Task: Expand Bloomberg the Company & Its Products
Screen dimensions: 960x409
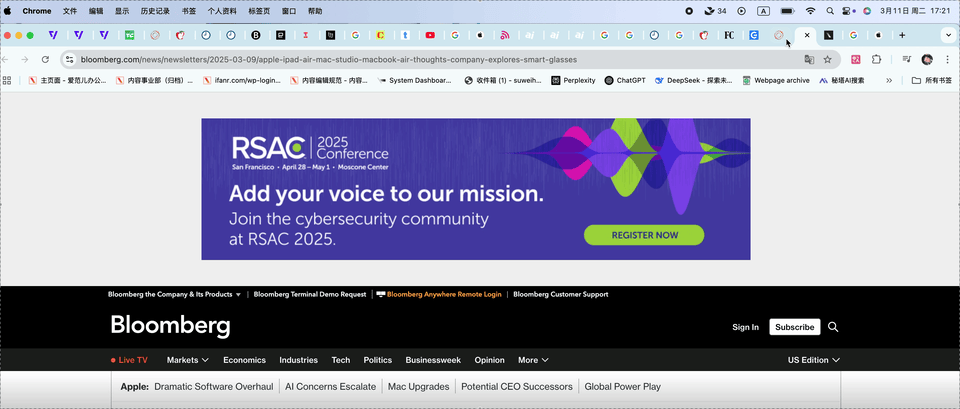Action: (174, 295)
